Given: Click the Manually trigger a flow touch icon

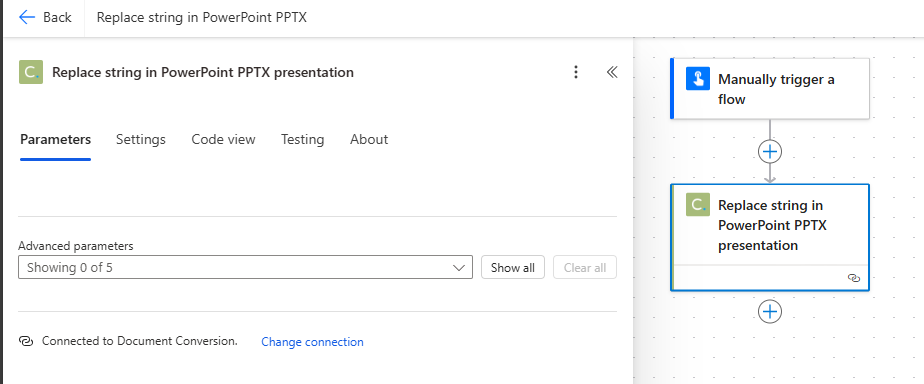Looking at the screenshot, I should 698,78.
